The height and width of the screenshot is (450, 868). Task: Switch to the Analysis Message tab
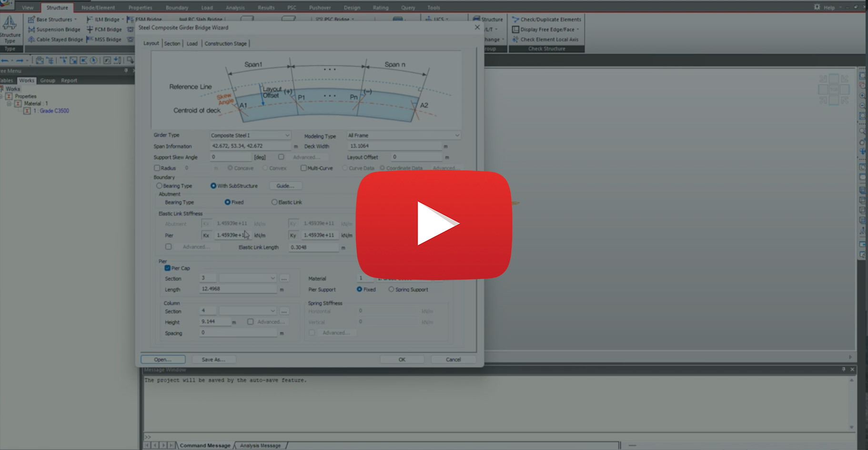pyautogui.click(x=260, y=446)
